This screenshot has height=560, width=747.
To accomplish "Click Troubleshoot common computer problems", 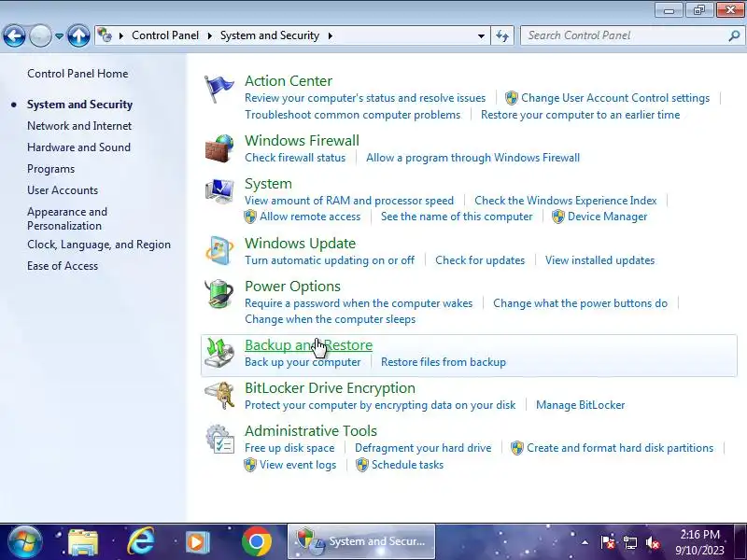I will [353, 115].
